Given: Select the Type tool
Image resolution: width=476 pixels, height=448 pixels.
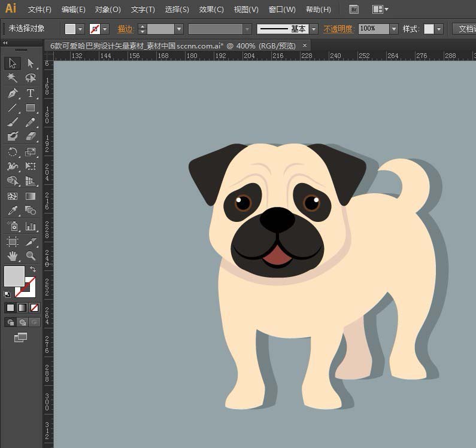Looking at the screenshot, I should [31, 93].
